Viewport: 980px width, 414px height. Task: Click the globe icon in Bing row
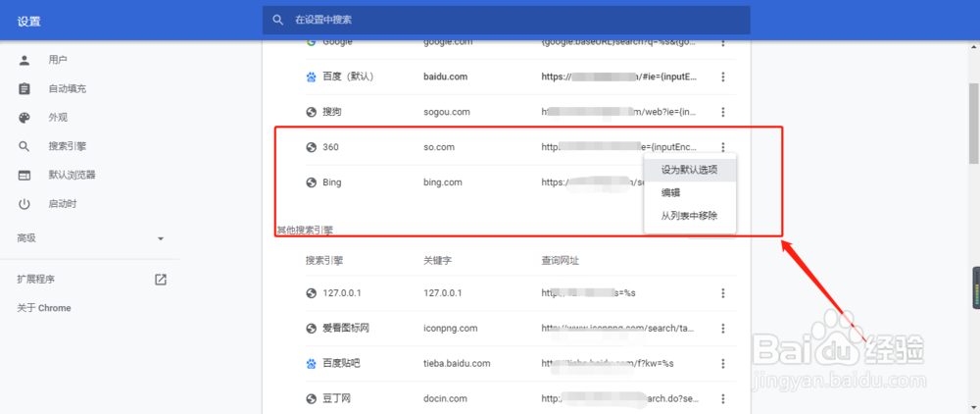click(311, 182)
